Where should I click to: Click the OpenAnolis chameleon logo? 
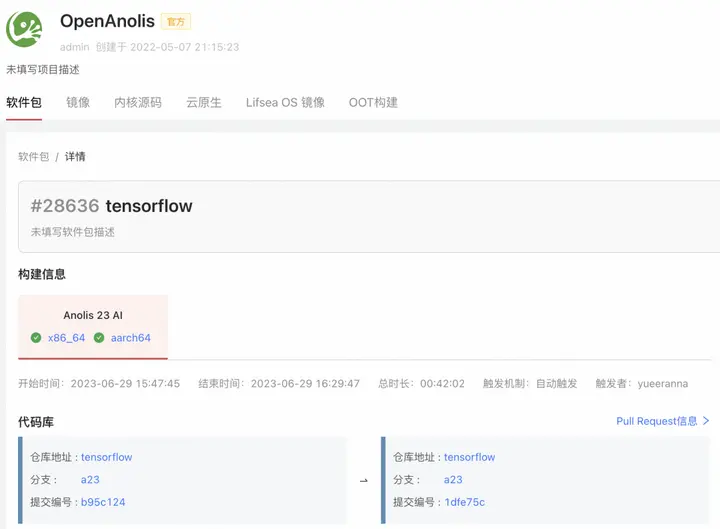point(24,29)
